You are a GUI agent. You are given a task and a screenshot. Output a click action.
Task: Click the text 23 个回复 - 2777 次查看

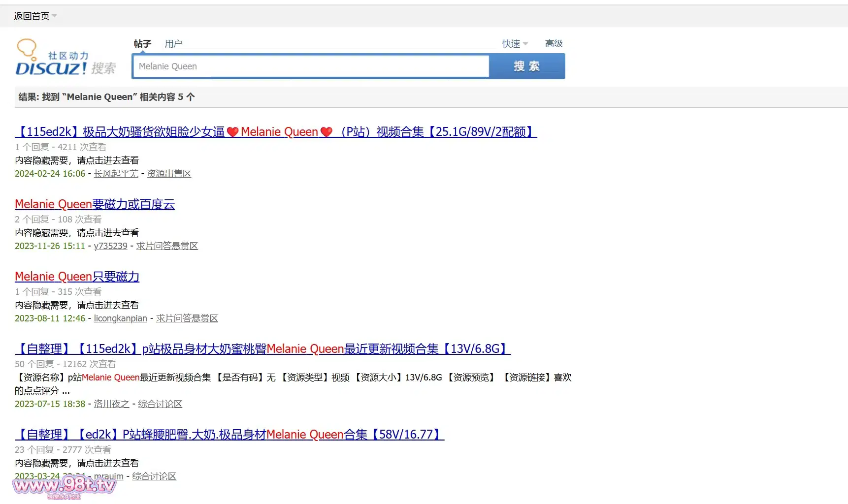[x=63, y=450]
